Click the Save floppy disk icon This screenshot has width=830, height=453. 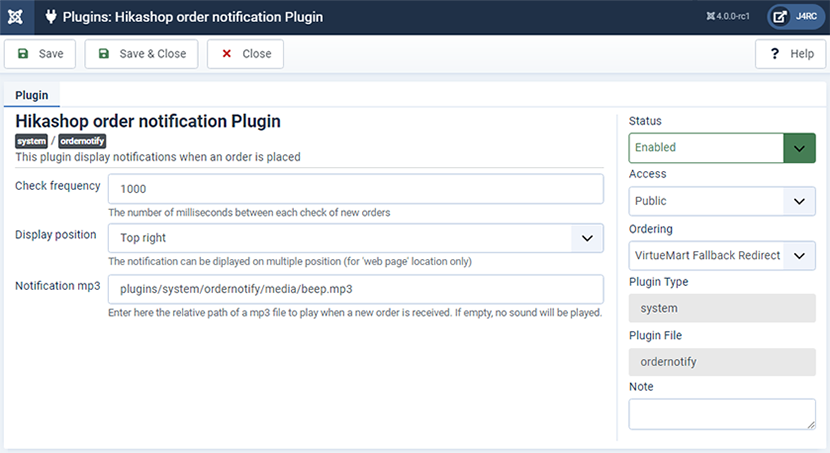click(x=23, y=53)
